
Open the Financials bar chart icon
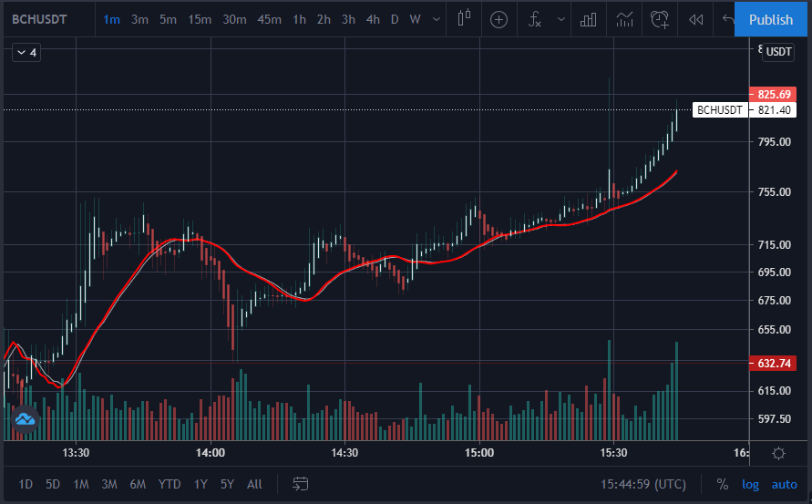[589, 20]
